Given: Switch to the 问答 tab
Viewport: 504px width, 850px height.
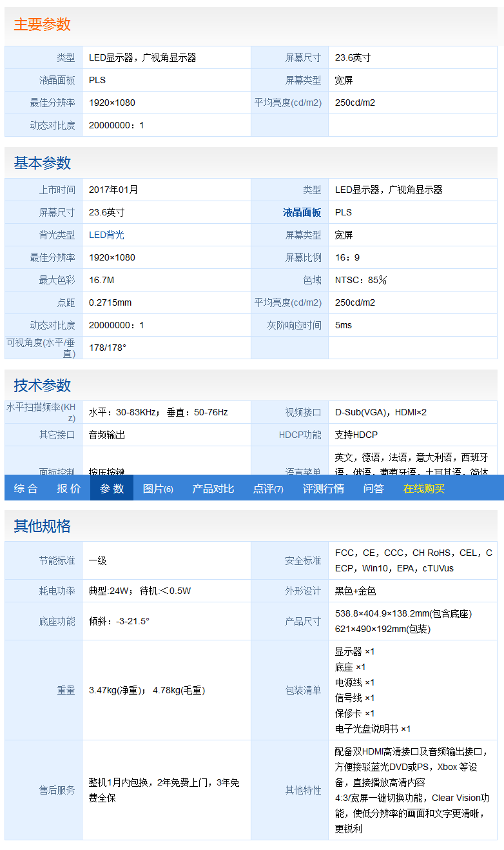Looking at the screenshot, I should coord(374,488).
